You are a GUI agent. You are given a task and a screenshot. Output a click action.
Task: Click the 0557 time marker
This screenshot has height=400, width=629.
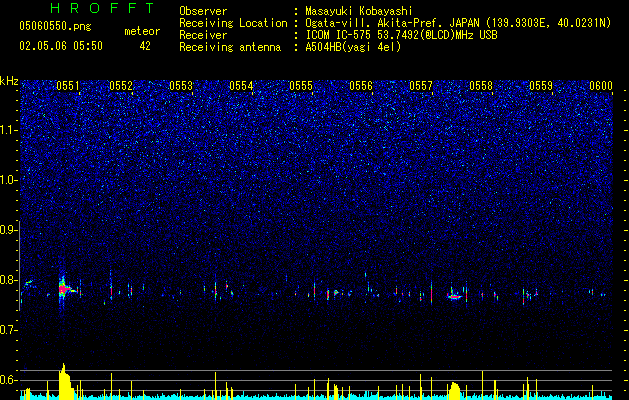pyautogui.click(x=421, y=86)
